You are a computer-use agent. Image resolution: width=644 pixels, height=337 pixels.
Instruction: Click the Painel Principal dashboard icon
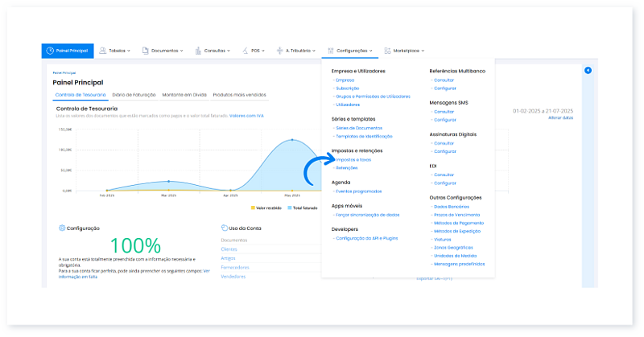[x=50, y=51]
